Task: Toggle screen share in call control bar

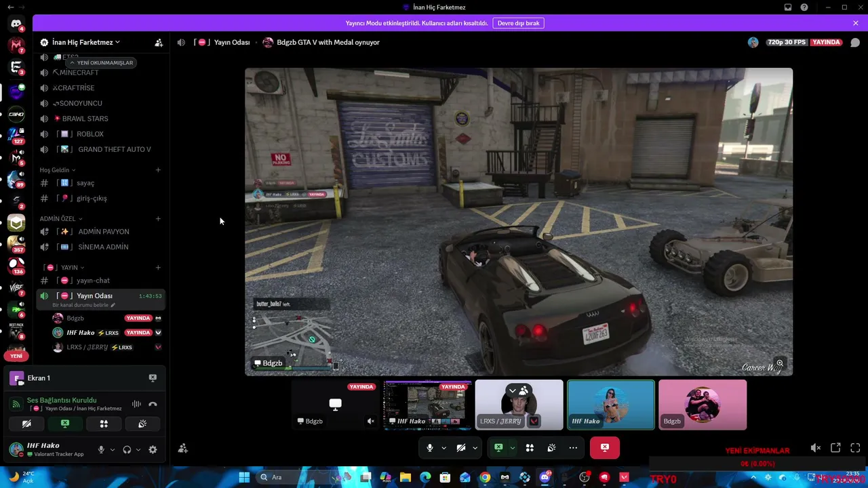Action: pyautogui.click(x=498, y=447)
